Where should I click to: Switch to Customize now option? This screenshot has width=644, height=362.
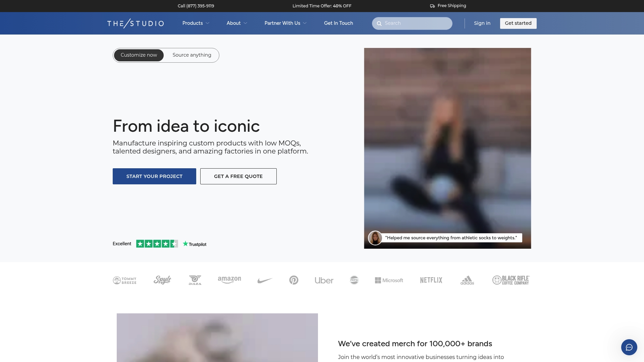[139, 55]
